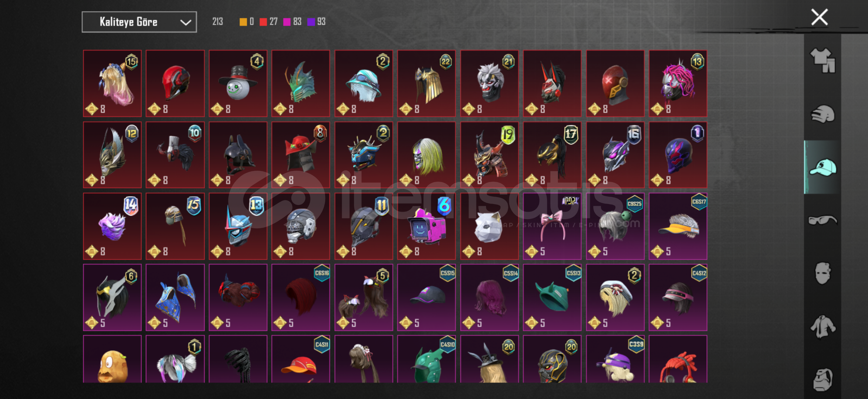Viewport: 868px width, 399px height.
Task: Select the helmet category icon
Action: click(x=823, y=114)
